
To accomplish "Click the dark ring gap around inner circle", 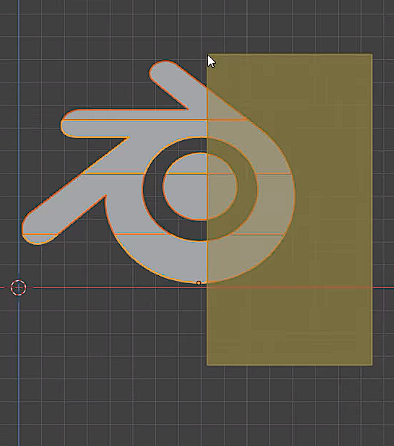I will 153,188.
